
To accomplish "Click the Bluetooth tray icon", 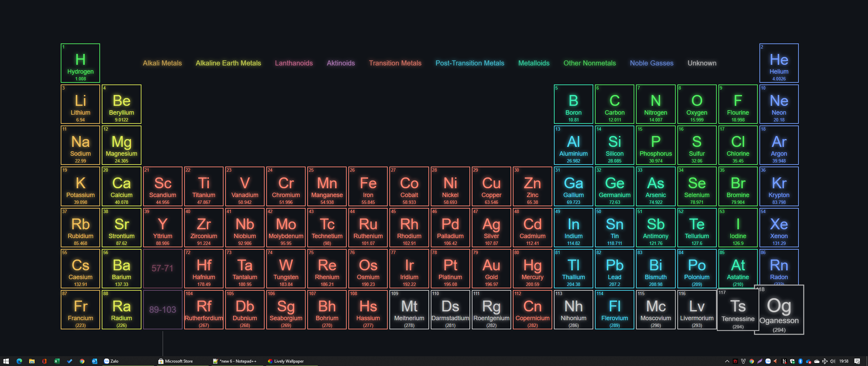I will [x=800, y=361].
